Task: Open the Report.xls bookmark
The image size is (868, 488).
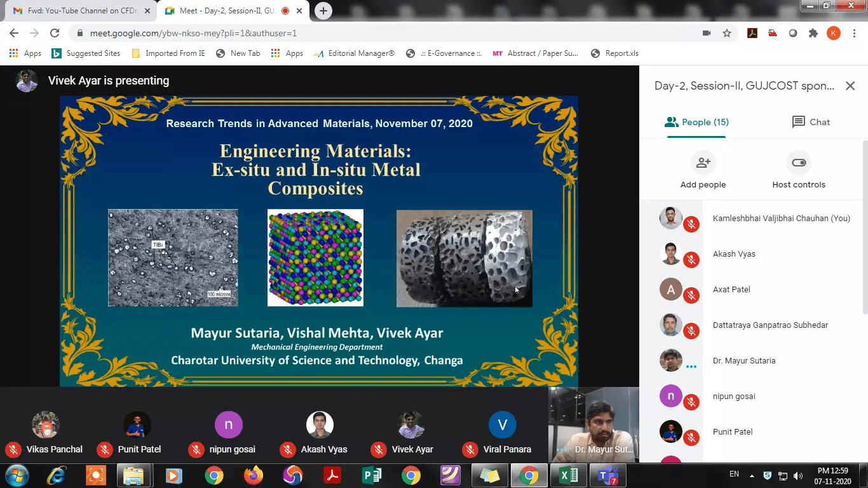Action: tap(614, 53)
